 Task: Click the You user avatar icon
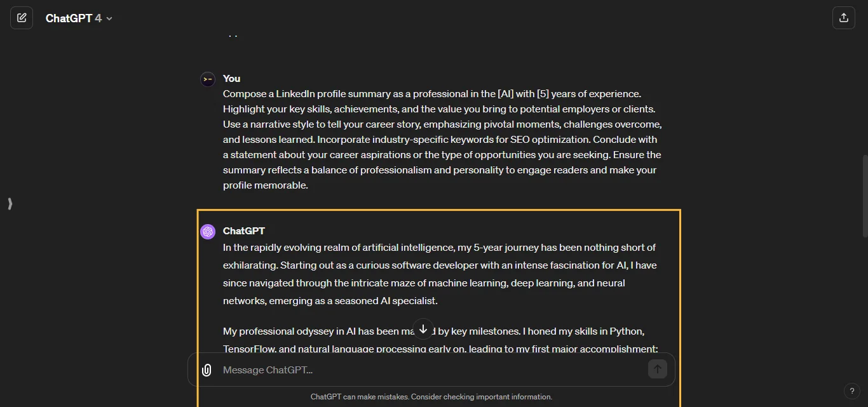coord(208,79)
